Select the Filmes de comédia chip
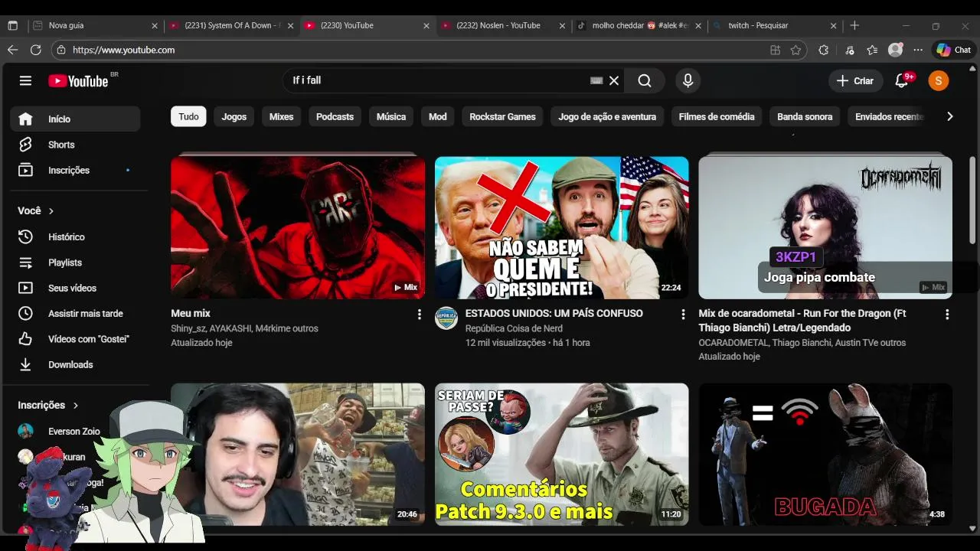Image resolution: width=980 pixels, height=551 pixels. point(717,116)
